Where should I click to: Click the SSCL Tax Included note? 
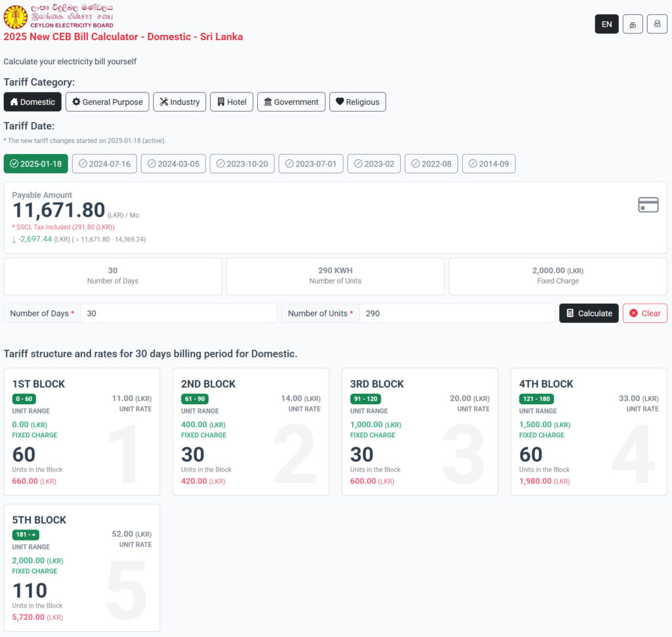click(x=64, y=227)
